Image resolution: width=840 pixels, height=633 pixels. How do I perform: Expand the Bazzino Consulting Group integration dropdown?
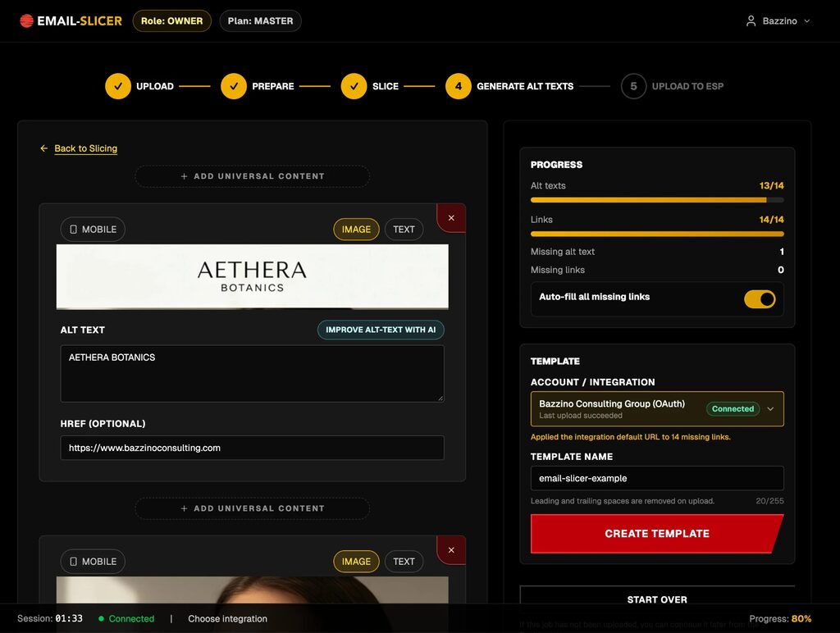tap(657, 409)
